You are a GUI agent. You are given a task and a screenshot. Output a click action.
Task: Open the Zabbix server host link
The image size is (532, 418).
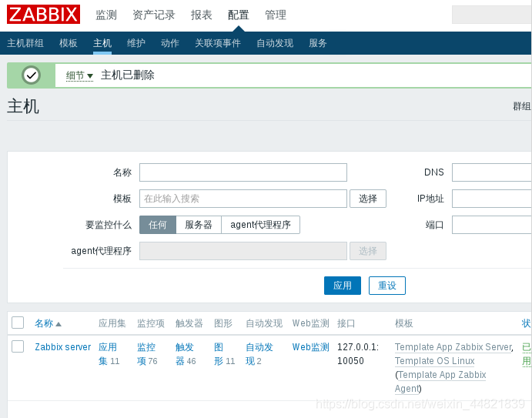coord(63,347)
